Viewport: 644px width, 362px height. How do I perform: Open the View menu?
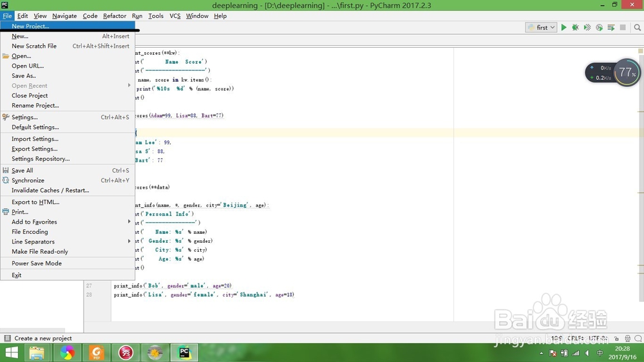pos(40,15)
